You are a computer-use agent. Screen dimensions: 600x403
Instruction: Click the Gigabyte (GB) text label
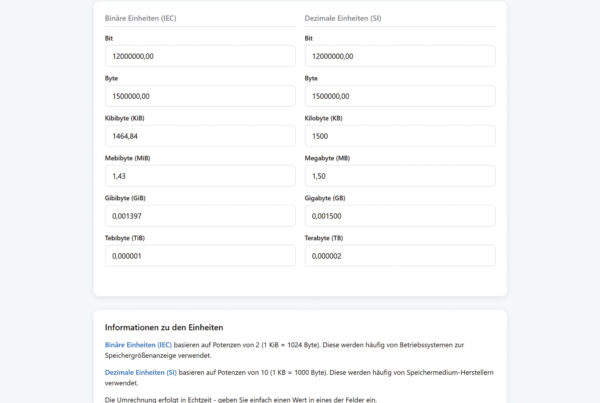pyautogui.click(x=326, y=198)
